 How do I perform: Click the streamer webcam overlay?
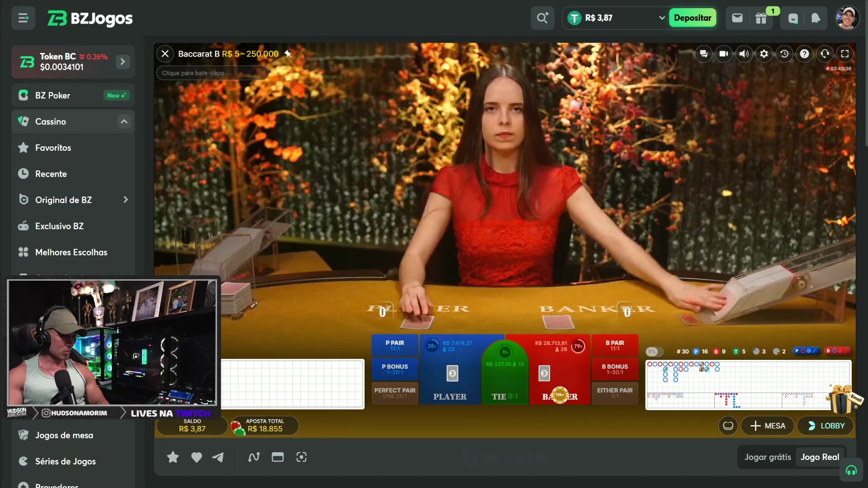coord(112,343)
